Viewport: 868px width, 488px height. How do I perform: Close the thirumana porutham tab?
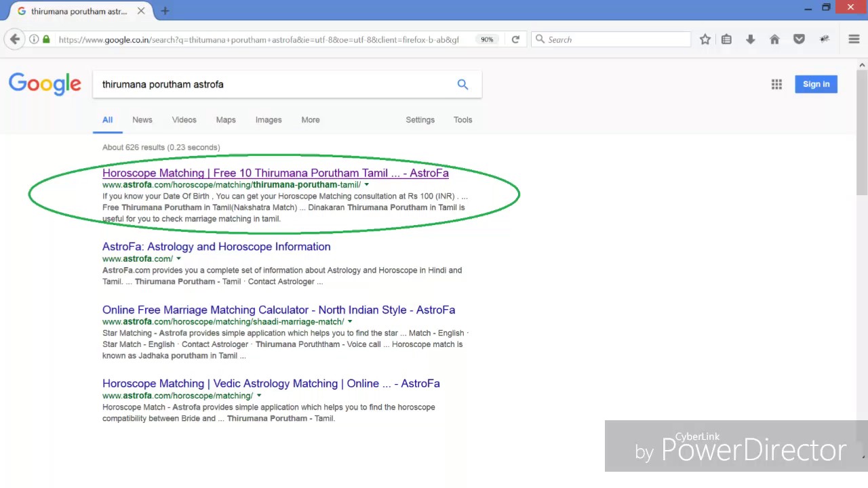tap(141, 11)
